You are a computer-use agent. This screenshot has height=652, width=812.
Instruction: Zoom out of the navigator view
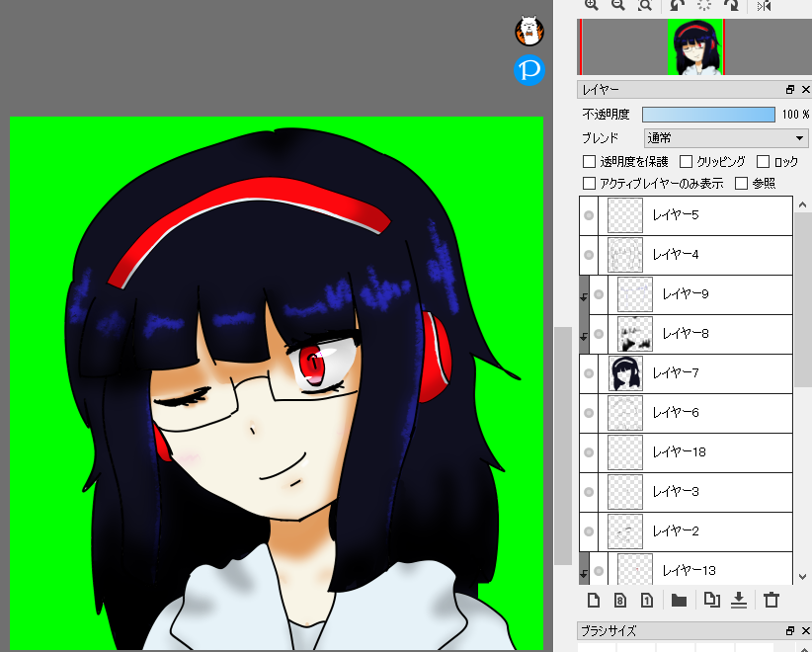[x=617, y=5]
